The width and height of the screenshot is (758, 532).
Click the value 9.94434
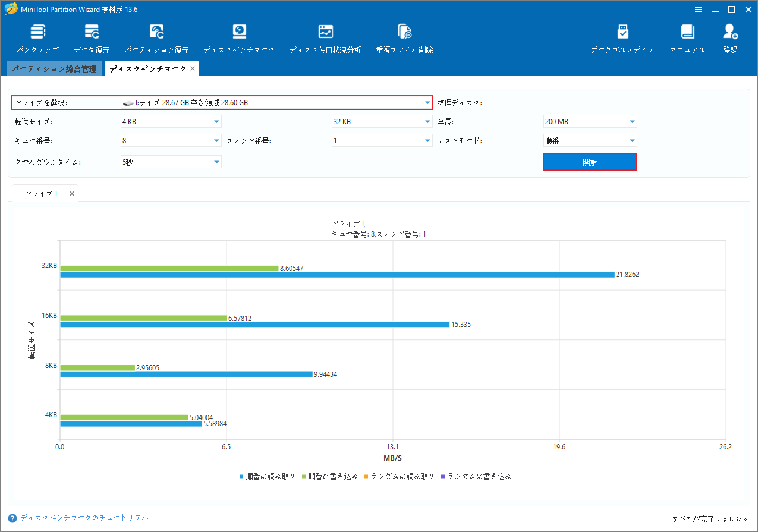click(x=325, y=374)
